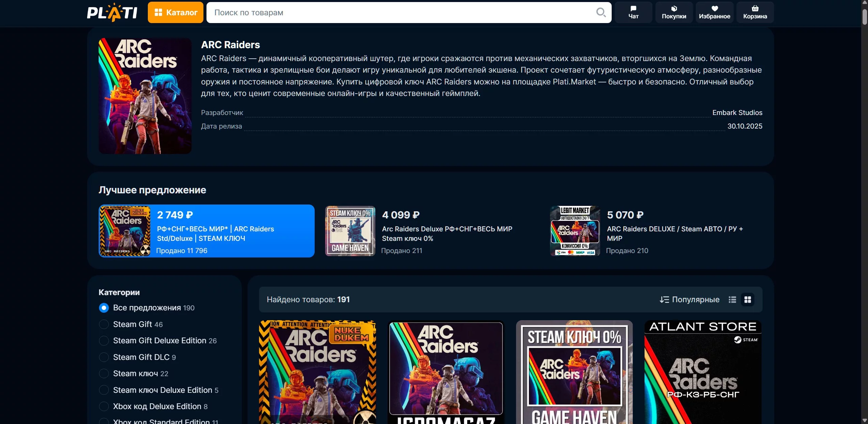Select Steam ключ category radio
This screenshot has width=868, height=424.
coord(104,373)
